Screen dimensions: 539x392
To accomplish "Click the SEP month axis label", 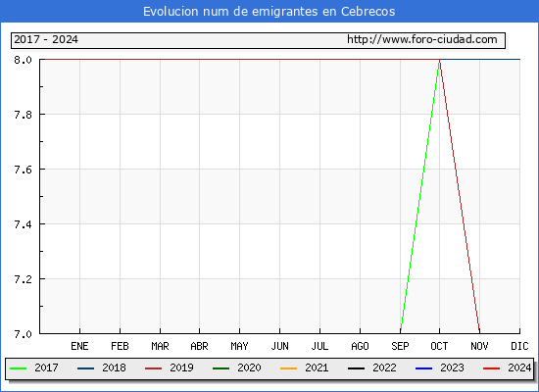I will point(400,346).
